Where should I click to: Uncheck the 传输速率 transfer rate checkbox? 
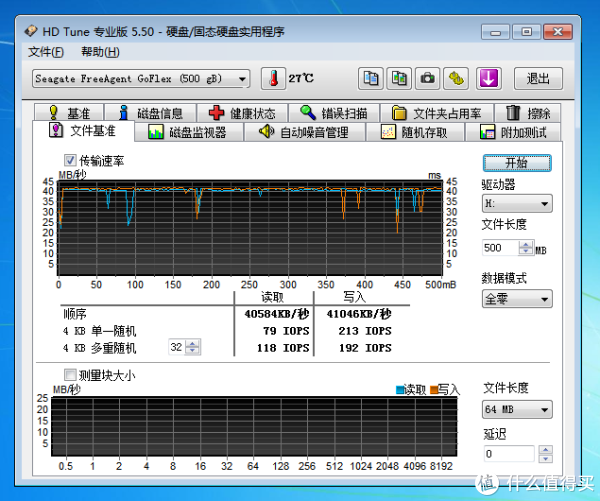pos(70,160)
